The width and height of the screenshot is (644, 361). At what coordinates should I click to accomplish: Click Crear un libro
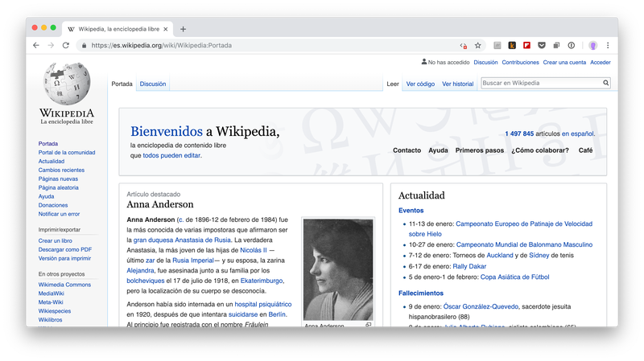[55, 241]
